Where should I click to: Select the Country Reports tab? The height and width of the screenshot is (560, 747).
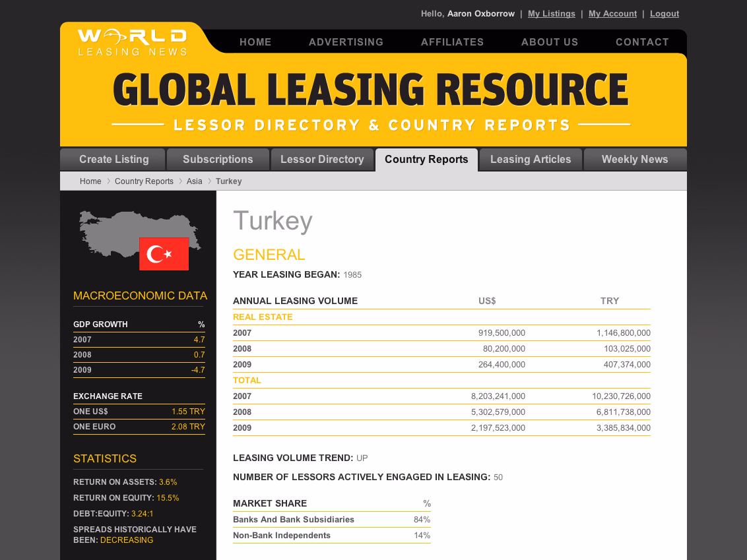pos(426,160)
